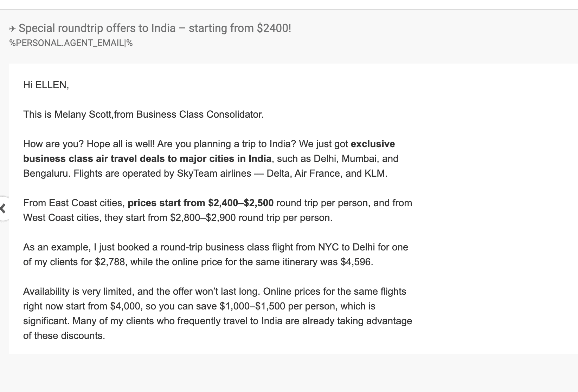This screenshot has width=578, height=392.
Task: Click "Business Class Consolidator" company name
Action: pyautogui.click(x=200, y=115)
